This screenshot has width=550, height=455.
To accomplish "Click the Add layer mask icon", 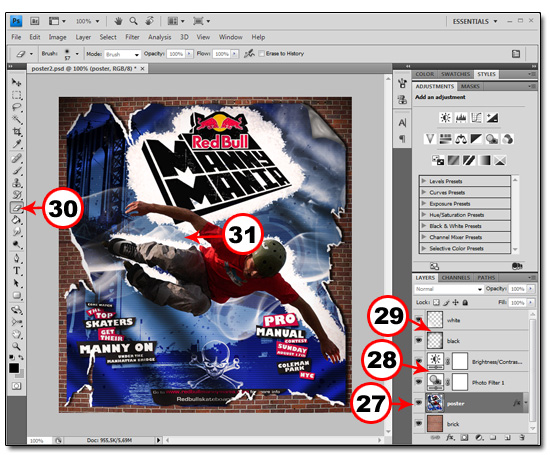I will (x=464, y=438).
